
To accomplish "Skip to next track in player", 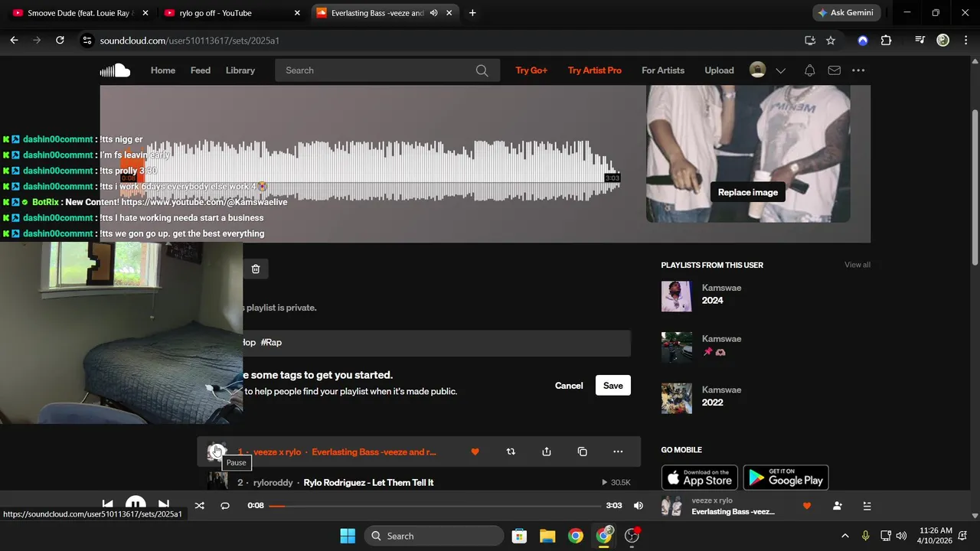I will pyautogui.click(x=163, y=505).
